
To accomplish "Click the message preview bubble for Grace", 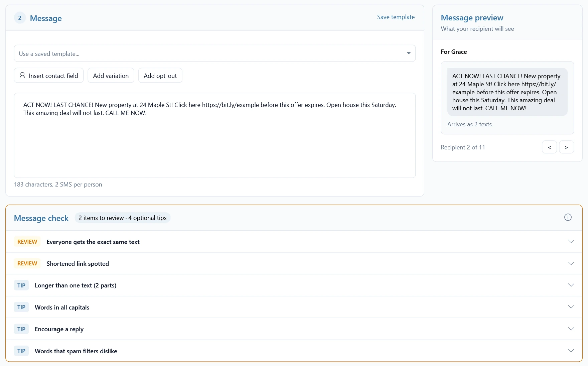I will pos(507,92).
